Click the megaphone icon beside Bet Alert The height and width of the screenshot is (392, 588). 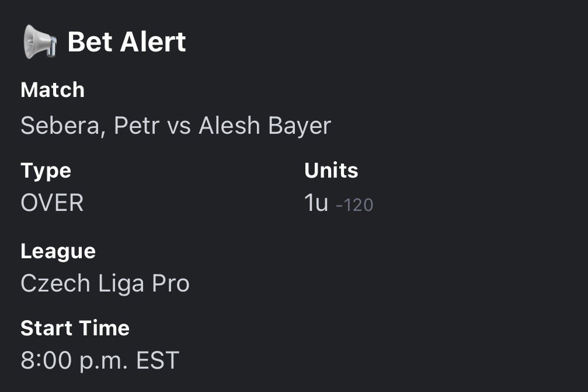tap(40, 43)
